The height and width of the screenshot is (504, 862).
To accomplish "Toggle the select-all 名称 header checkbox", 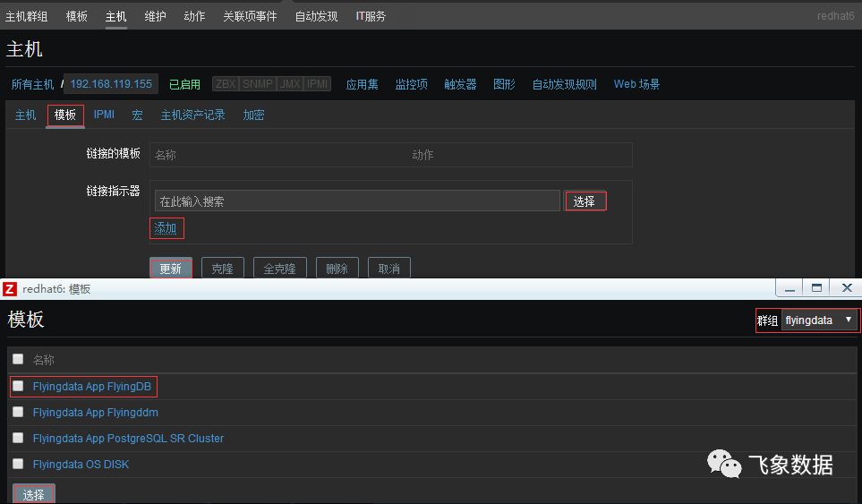I will point(18,359).
